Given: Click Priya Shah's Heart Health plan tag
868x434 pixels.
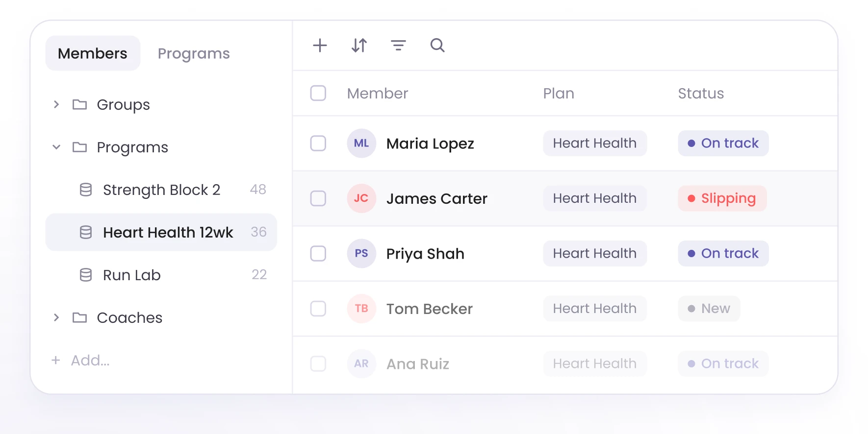Looking at the screenshot, I should coord(595,254).
